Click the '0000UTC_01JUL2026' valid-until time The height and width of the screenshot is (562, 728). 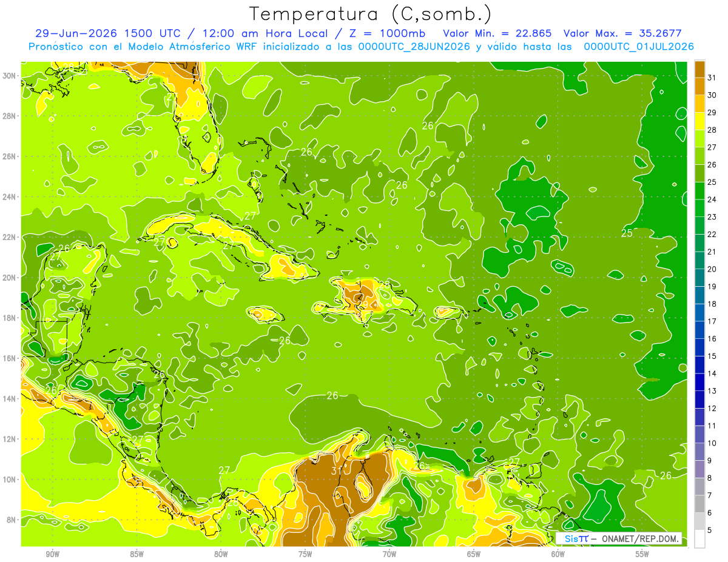[639, 47]
